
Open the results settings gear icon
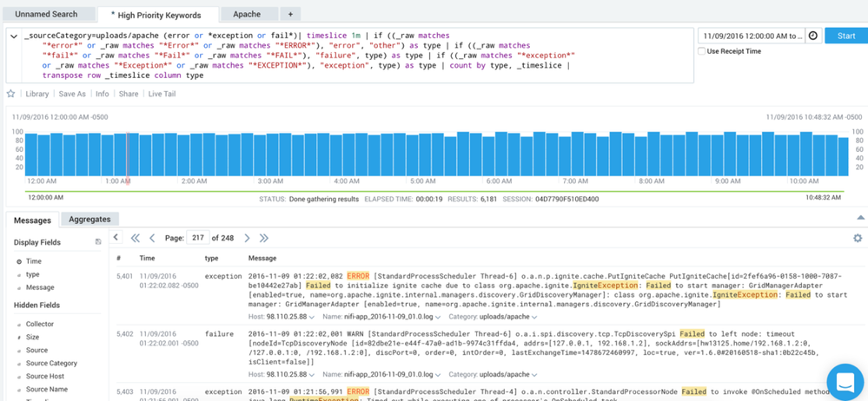click(x=858, y=238)
